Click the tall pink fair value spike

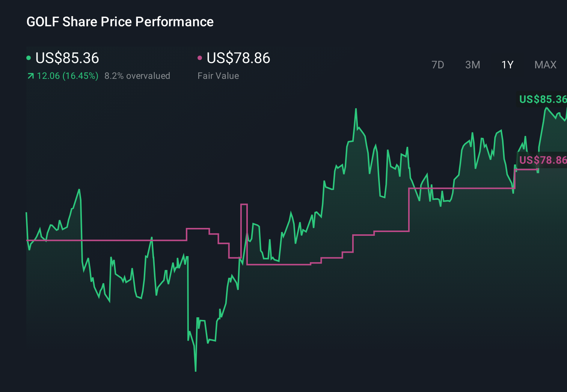click(244, 205)
